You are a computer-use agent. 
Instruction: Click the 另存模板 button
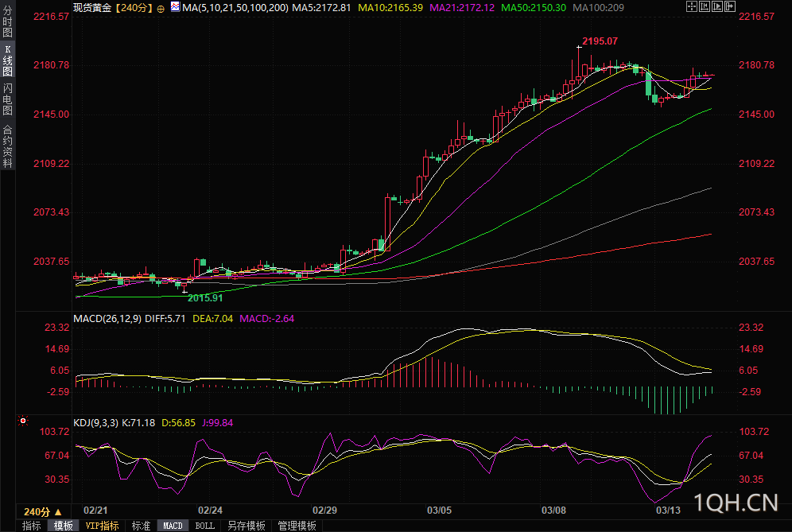(x=247, y=526)
